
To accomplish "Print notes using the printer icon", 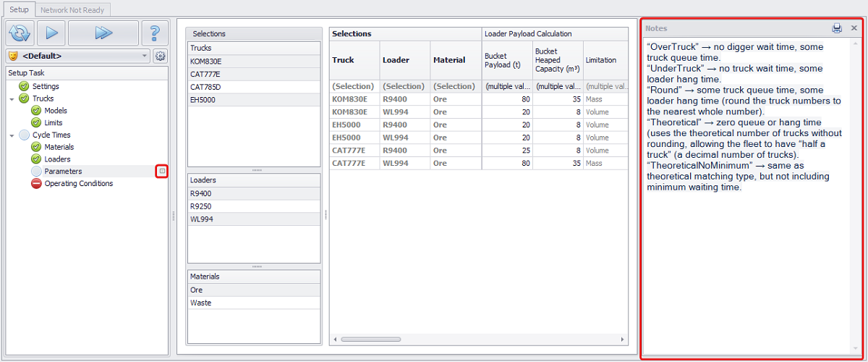I will 837,28.
